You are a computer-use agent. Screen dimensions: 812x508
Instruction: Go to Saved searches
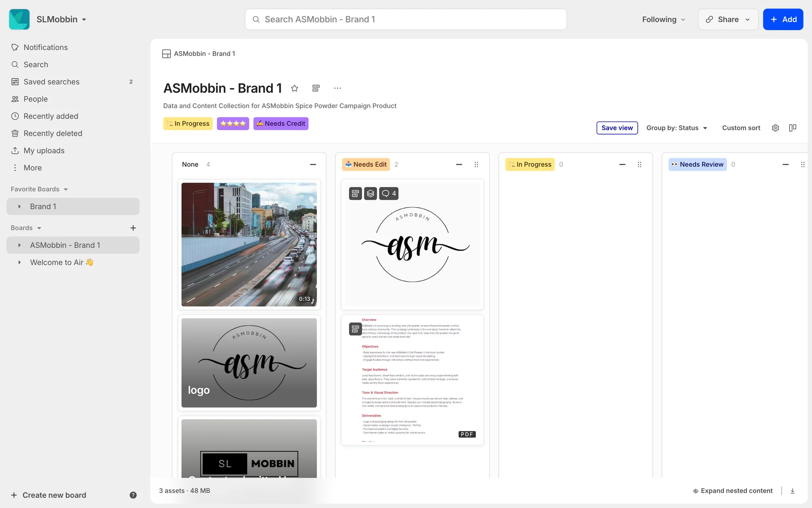[x=52, y=82]
